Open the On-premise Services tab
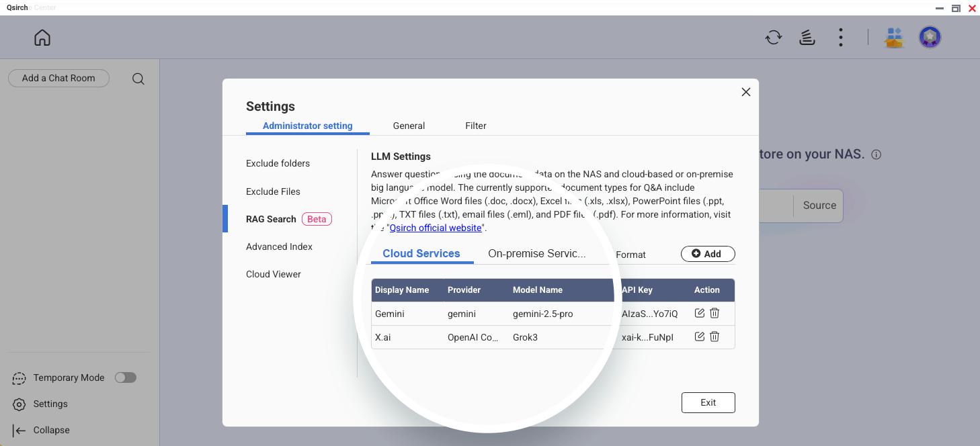Image resolution: width=980 pixels, height=446 pixels. (536, 254)
